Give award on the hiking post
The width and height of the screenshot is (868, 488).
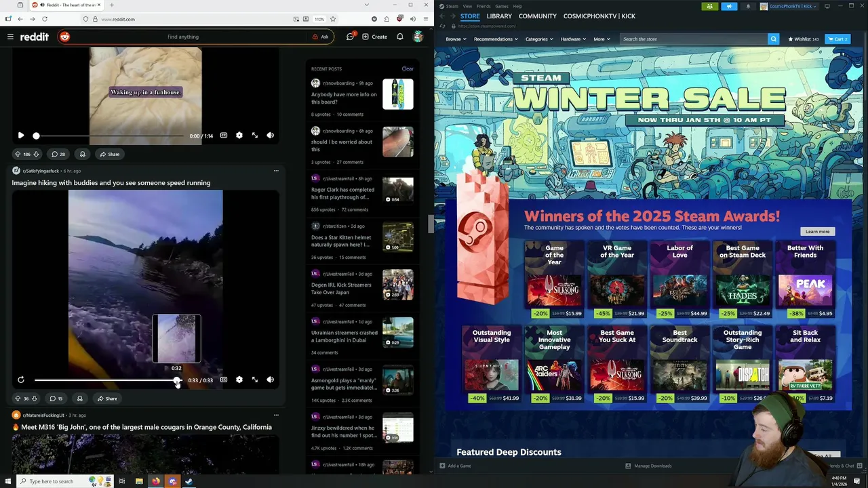coord(80,399)
